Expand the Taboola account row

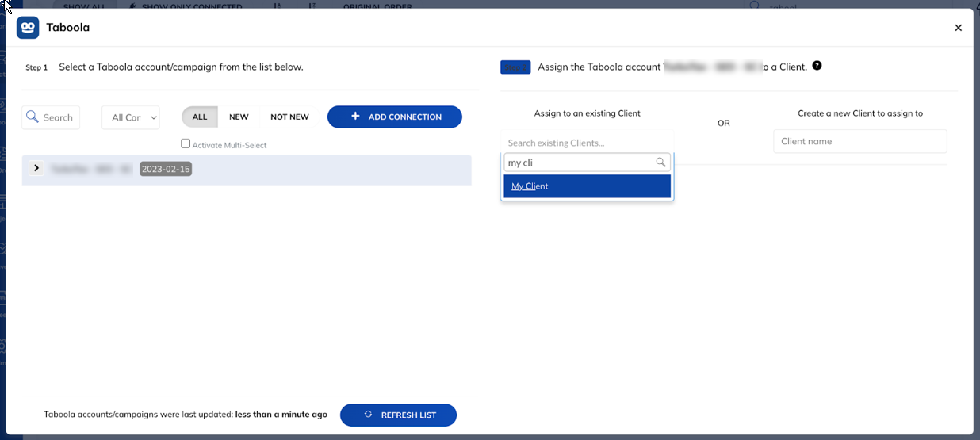(36, 168)
